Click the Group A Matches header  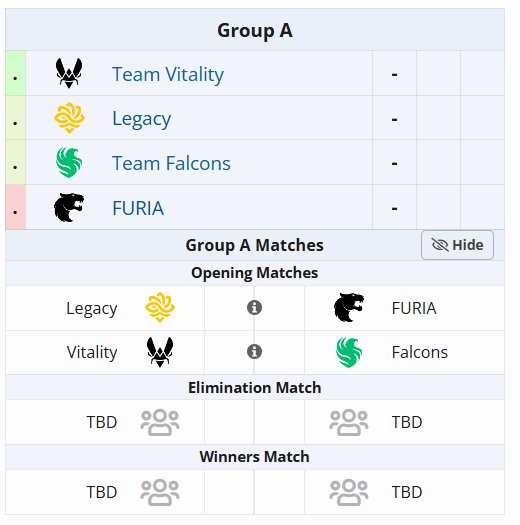(x=254, y=245)
